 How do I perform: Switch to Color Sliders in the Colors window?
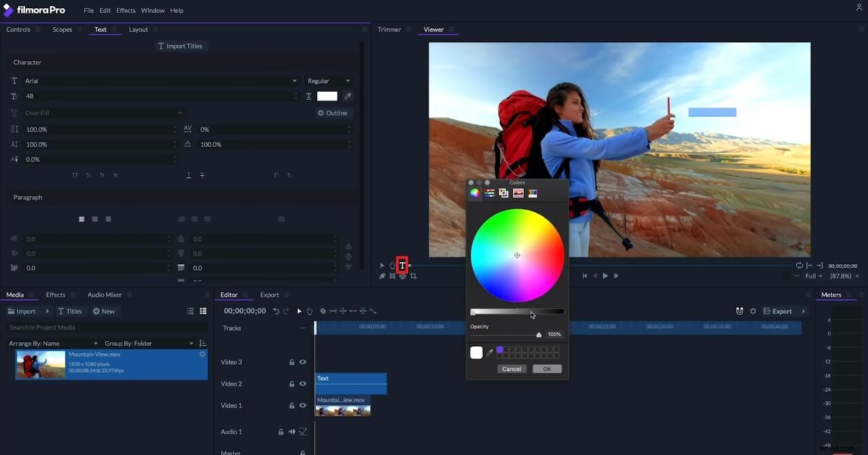coord(489,193)
